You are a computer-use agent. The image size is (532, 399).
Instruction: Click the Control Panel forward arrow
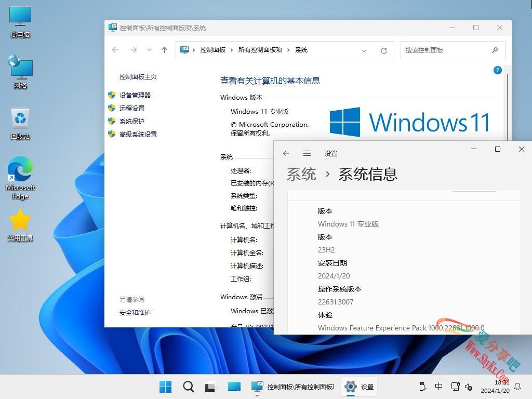tap(134, 50)
